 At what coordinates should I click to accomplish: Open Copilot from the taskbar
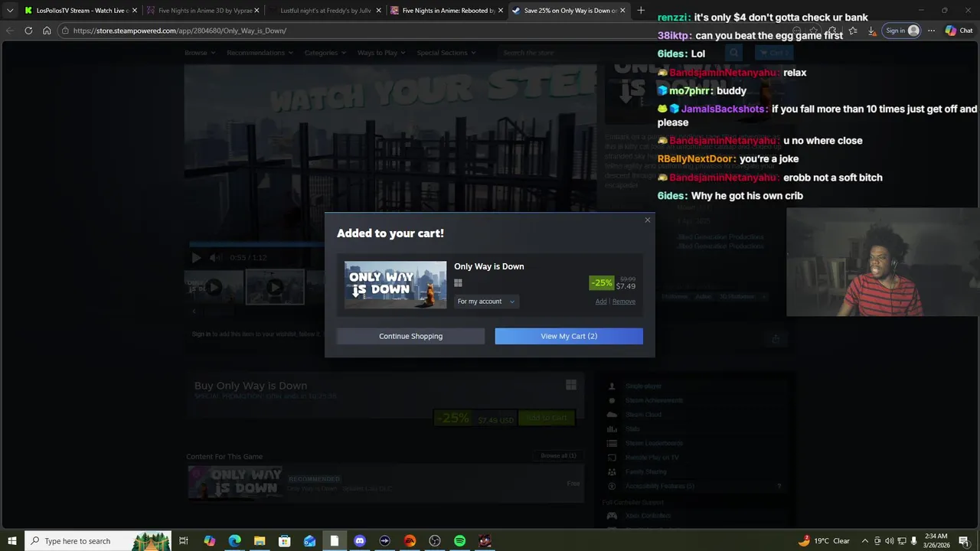(210, 541)
